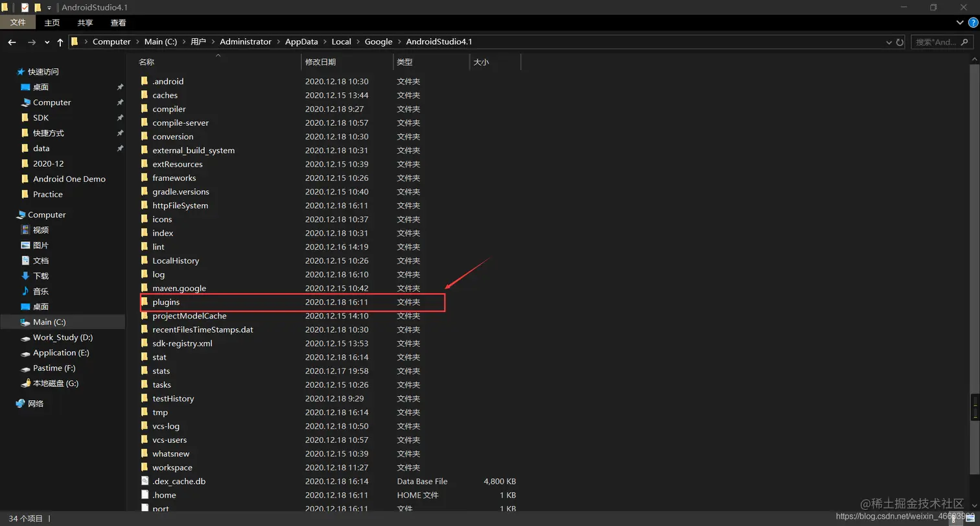Open the Practice folder in sidebar
The height and width of the screenshot is (526, 980).
(x=48, y=194)
